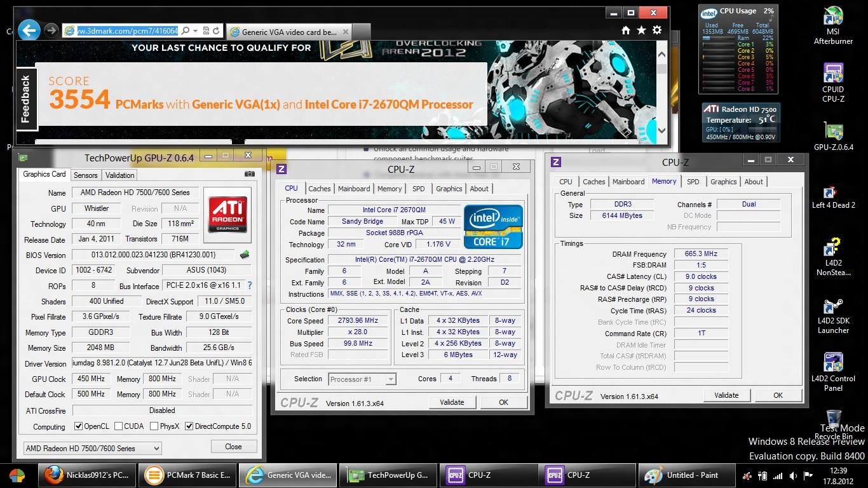Click the CPU Usage desktop gadget
The width and height of the screenshot is (868, 488).
[x=738, y=50]
